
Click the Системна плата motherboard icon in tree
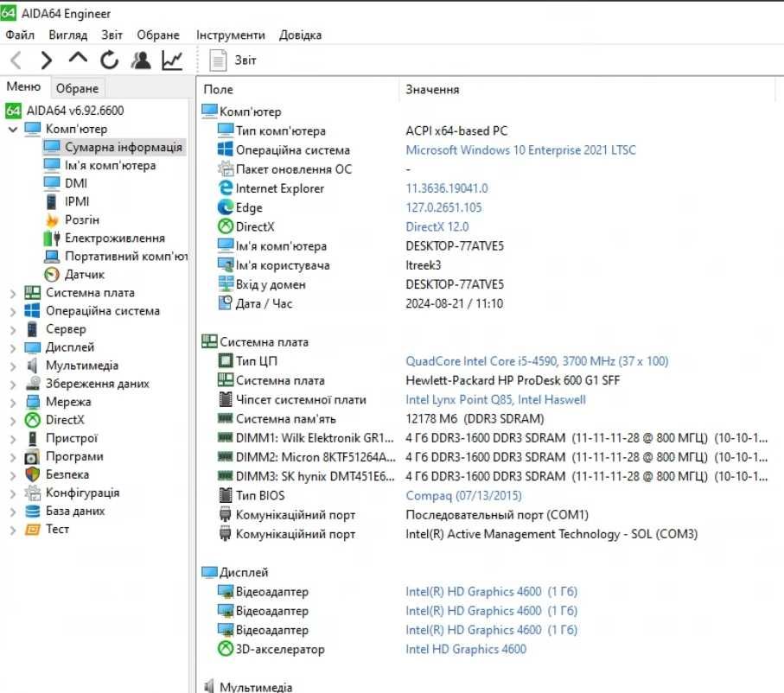click(x=33, y=293)
